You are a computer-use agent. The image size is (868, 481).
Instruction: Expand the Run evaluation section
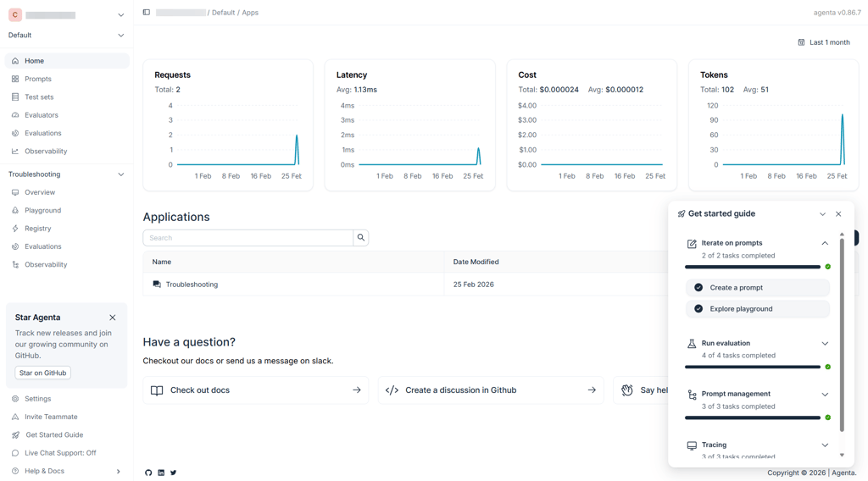825,343
